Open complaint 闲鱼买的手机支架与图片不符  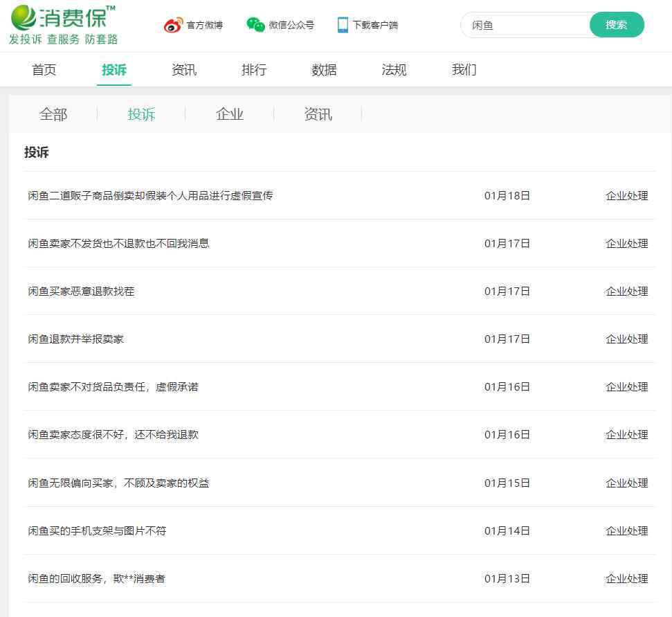coord(97,531)
